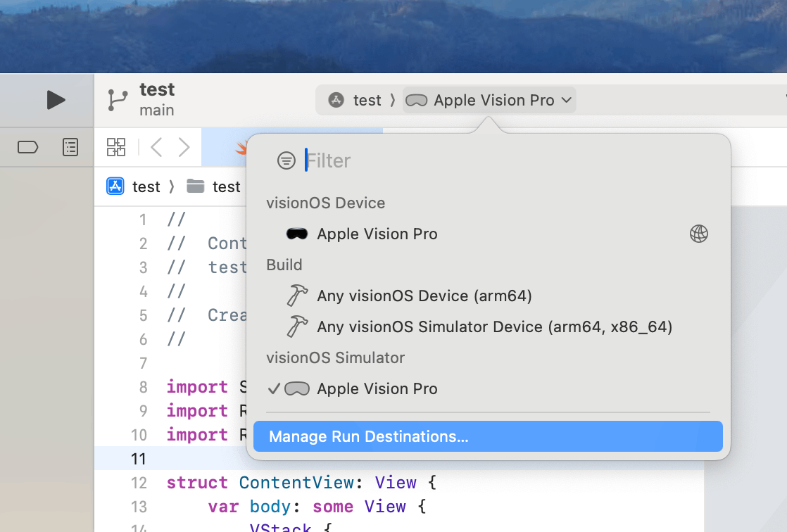Click the forward navigation chevron
The height and width of the screenshot is (532, 787).
click(184, 146)
